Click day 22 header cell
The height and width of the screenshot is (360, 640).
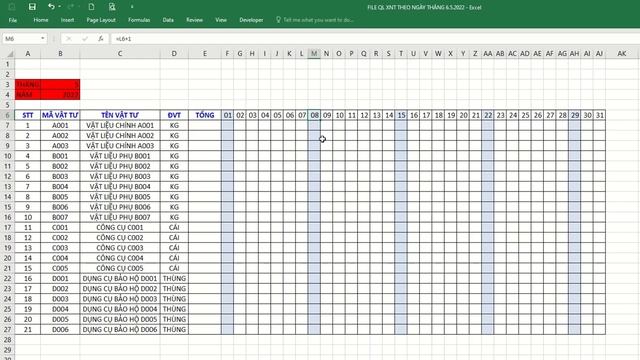(x=488, y=115)
